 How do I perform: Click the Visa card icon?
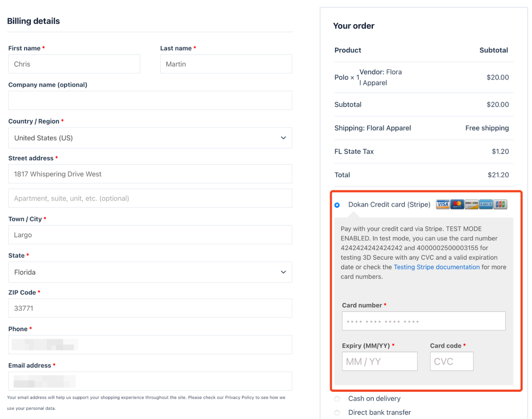point(443,204)
